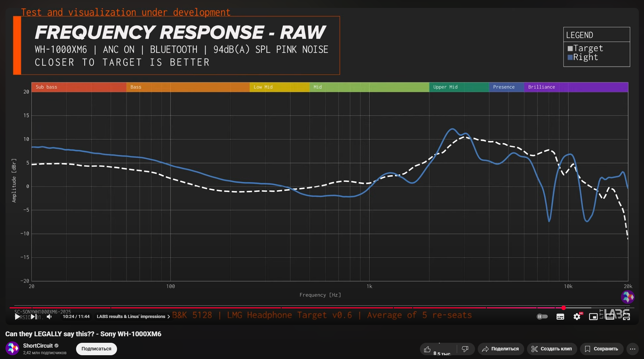Click the Подписаться subscribe button
Screen dimensions: 644x359
point(96,349)
